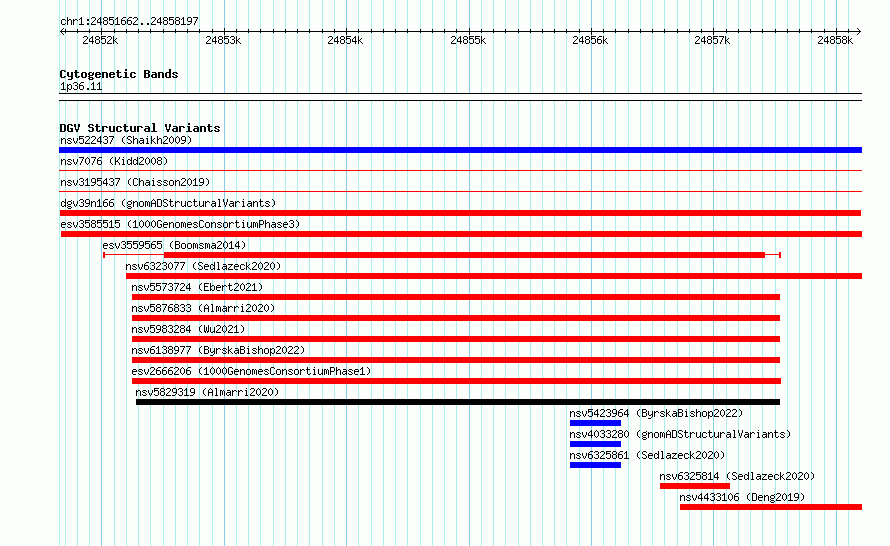Screen dimensions: 890x546
Task: Select the red nsv6138977 variant bar
Action: (456, 360)
